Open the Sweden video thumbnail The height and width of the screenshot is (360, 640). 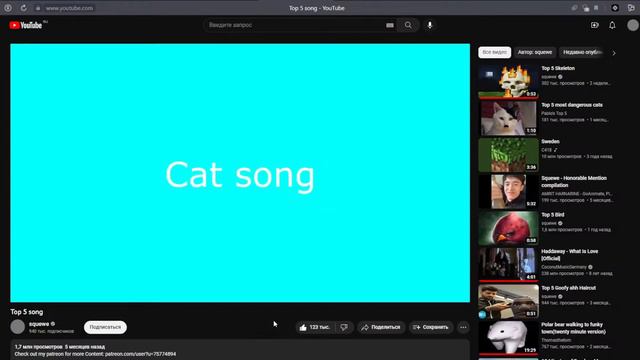pyautogui.click(x=508, y=155)
